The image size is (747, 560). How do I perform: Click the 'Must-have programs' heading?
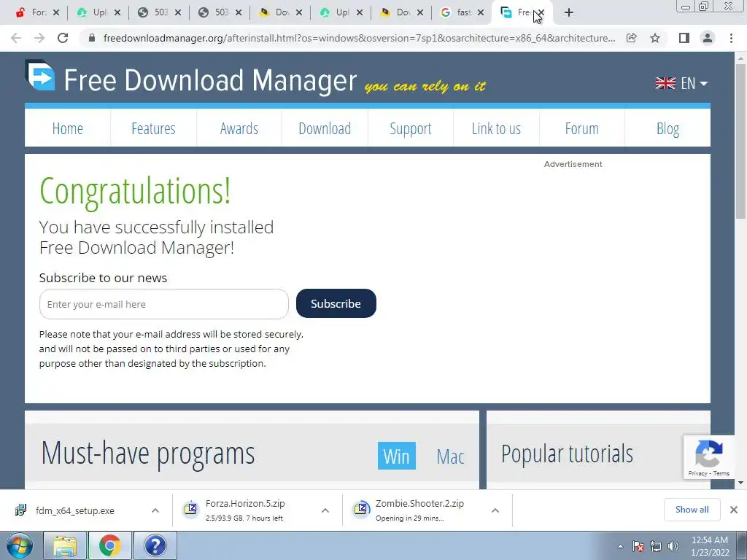tap(147, 454)
